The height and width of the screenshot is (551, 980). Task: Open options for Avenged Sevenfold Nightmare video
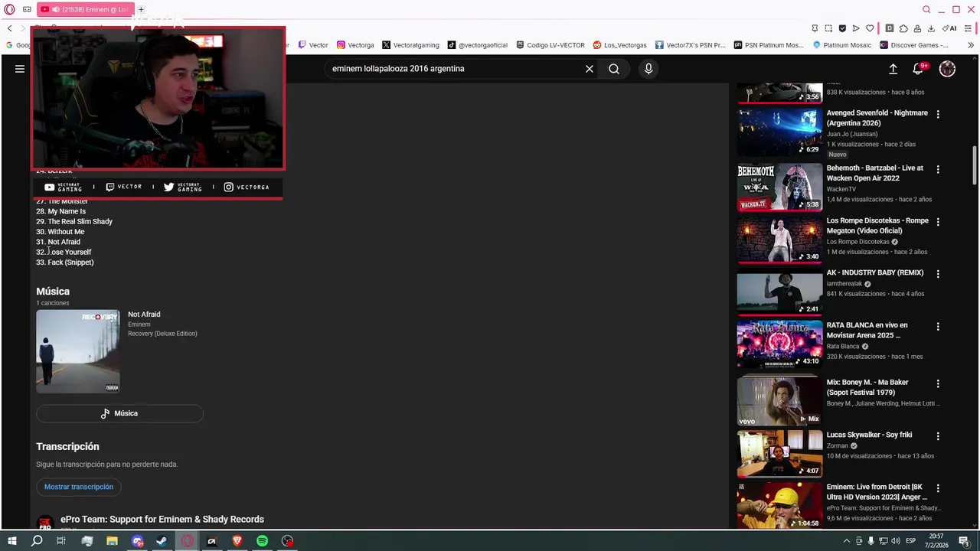point(938,114)
